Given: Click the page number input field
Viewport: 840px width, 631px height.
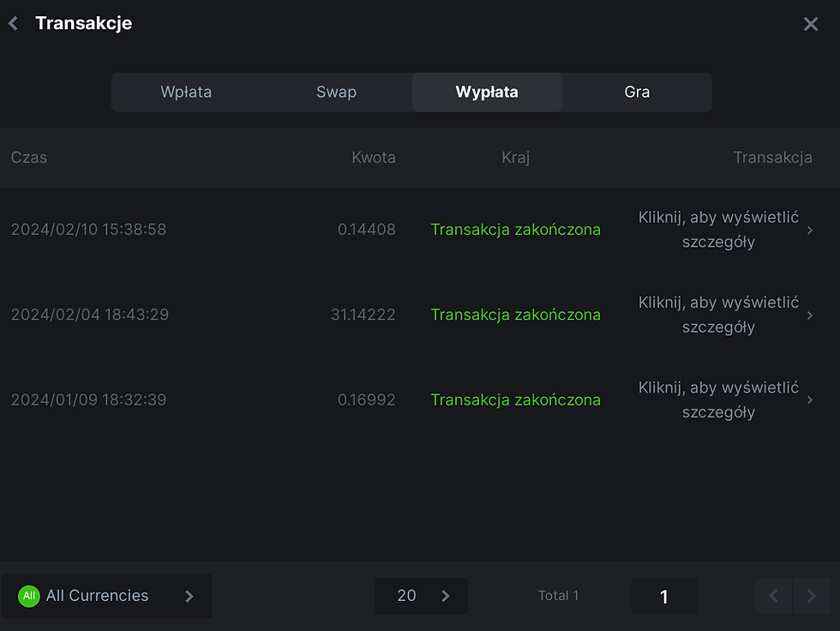Looking at the screenshot, I should pyautogui.click(x=663, y=597).
